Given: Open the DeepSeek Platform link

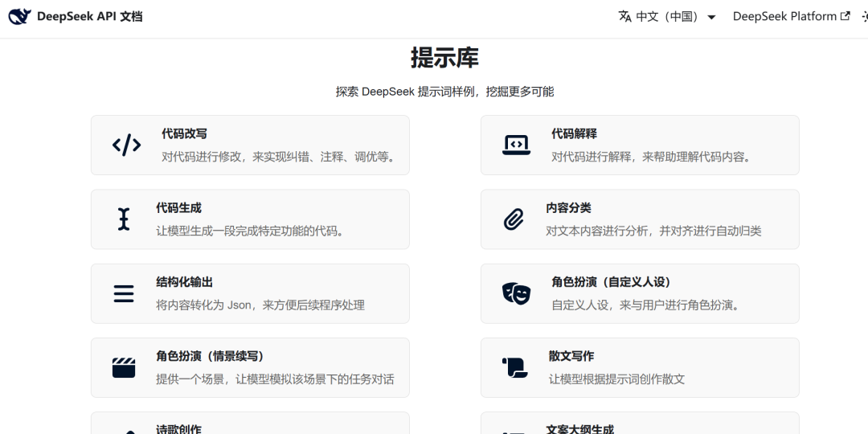Looking at the screenshot, I should 791,17.
